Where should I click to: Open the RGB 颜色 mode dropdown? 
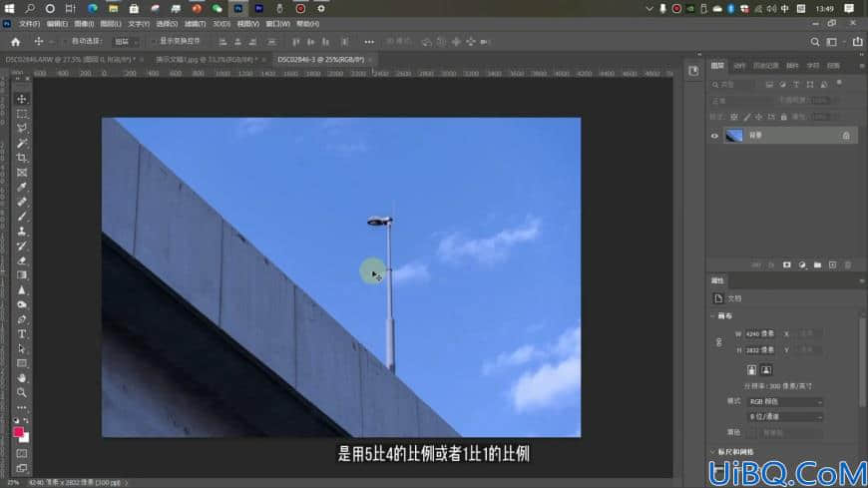pyautogui.click(x=785, y=401)
